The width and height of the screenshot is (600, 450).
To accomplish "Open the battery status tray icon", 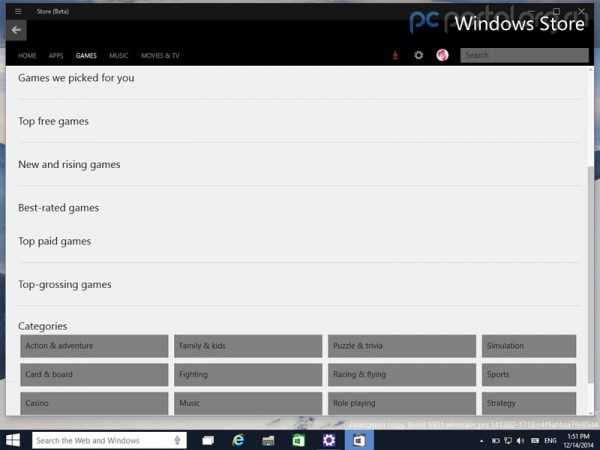I will tap(496, 441).
